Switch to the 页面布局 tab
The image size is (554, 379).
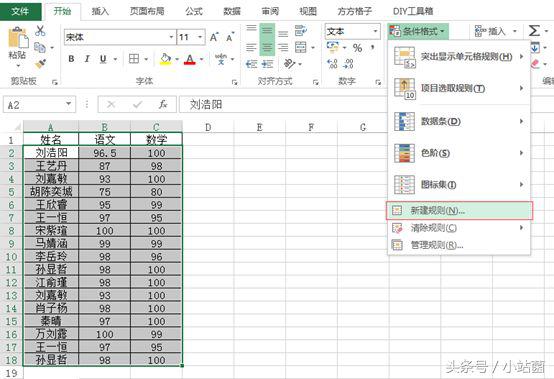tap(147, 11)
